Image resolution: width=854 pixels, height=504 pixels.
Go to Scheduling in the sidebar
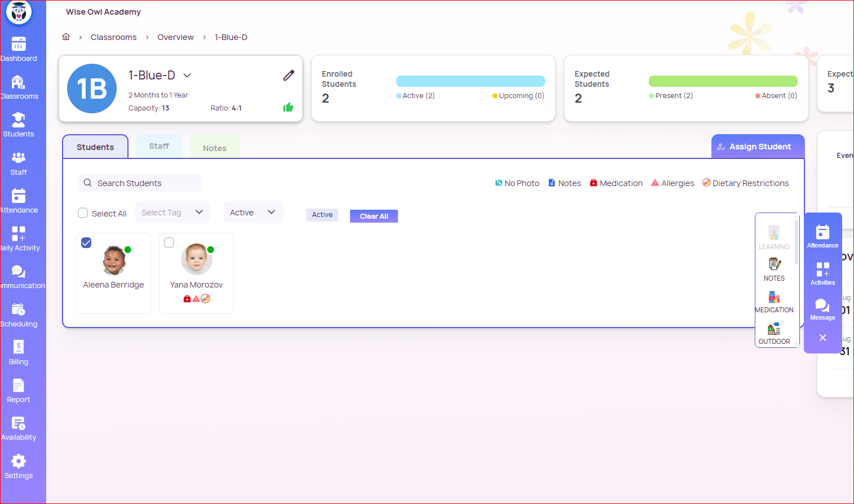[19, 315]
